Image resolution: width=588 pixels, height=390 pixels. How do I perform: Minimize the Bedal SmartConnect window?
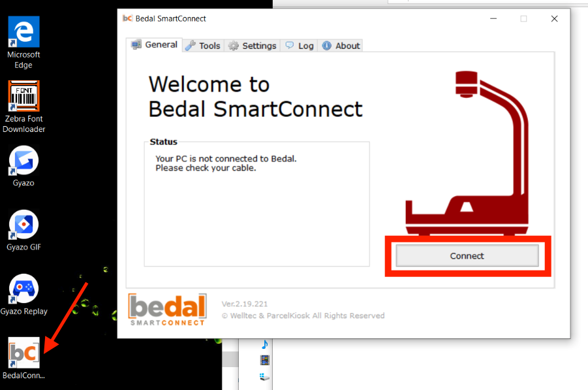pyautogui.click(x=493, y=18)
